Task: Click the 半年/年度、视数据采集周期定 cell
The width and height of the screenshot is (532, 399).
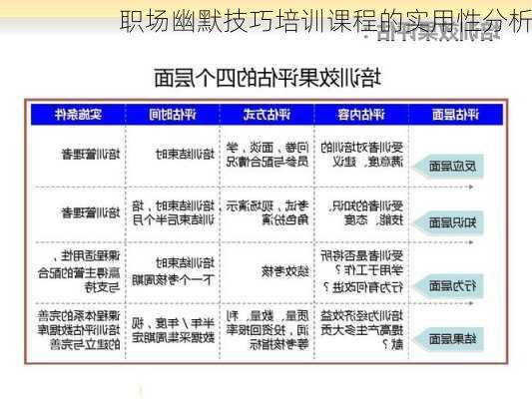Action: point(173,330)
